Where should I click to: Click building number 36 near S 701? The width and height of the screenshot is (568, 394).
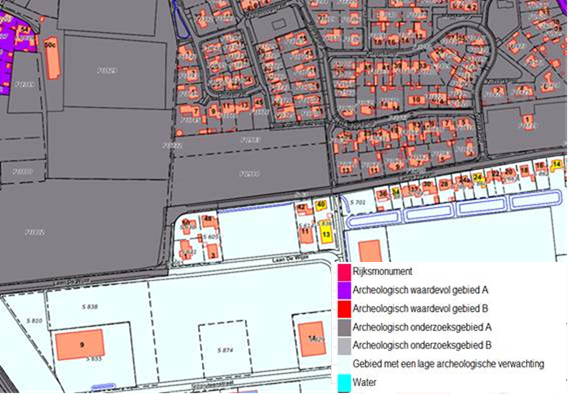pos(383,195)
